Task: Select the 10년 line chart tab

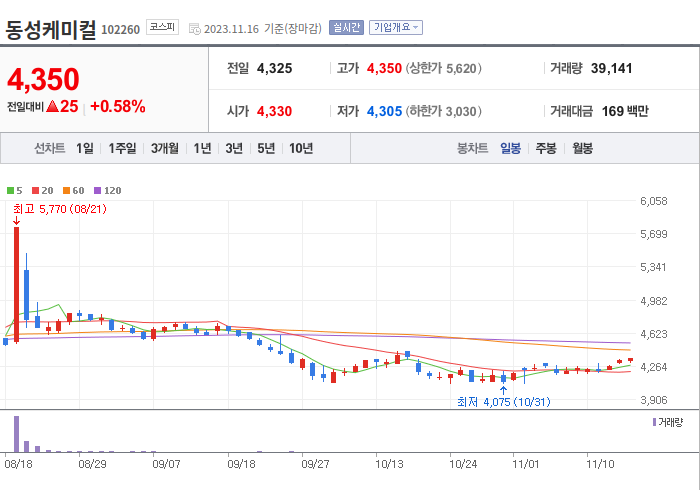Action: tap(301, 148)
